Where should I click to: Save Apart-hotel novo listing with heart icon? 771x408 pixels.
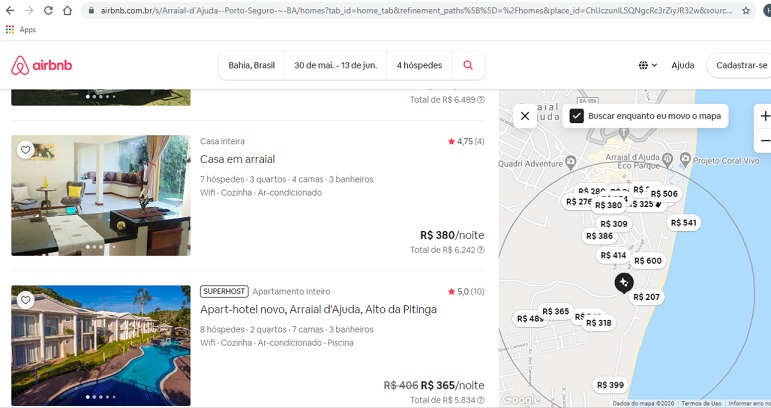coord(26,300)
